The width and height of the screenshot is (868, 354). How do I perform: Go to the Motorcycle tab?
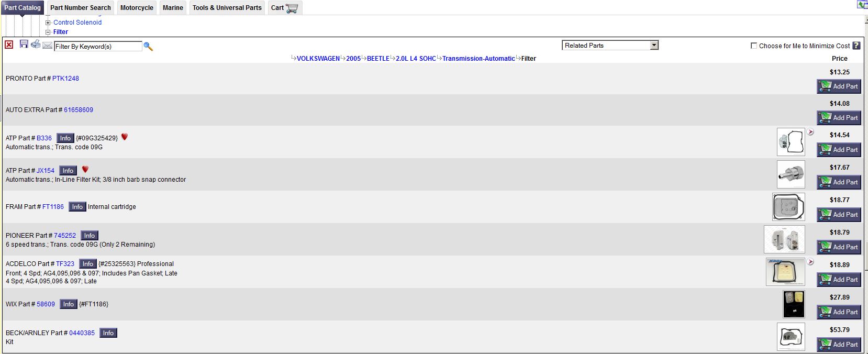(x=137, y=8)
